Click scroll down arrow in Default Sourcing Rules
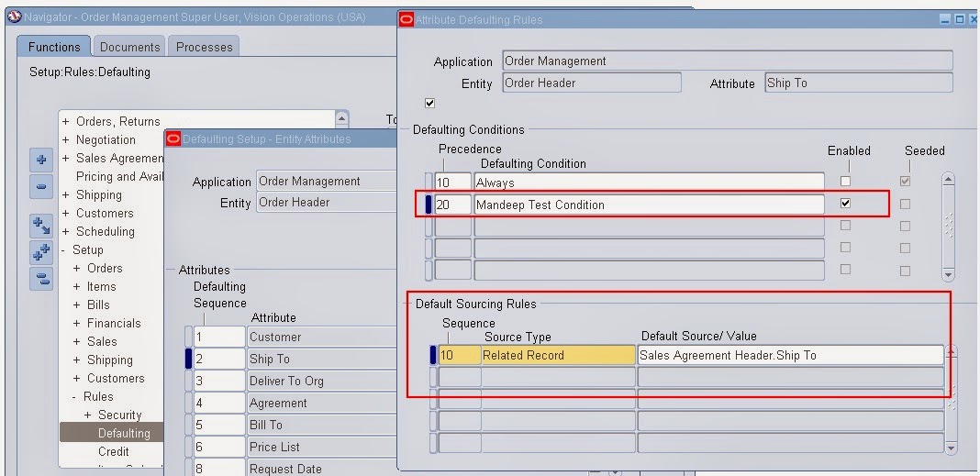Viewport: 980px width, 476px height. 951,448
